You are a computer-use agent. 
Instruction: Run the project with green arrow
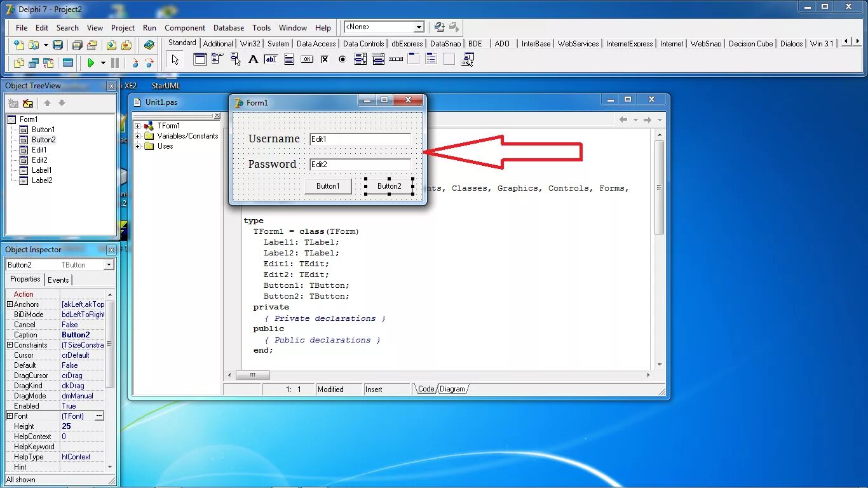click(x=91, y=63)
